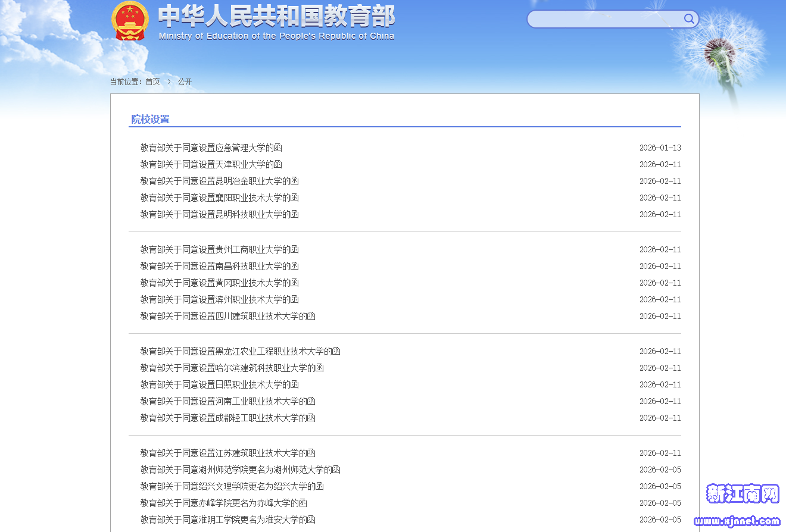Viewport: 786px width, 532px height.
Task: Open the 应急管理大学 approval letter
Action: (x=211, y=148)
